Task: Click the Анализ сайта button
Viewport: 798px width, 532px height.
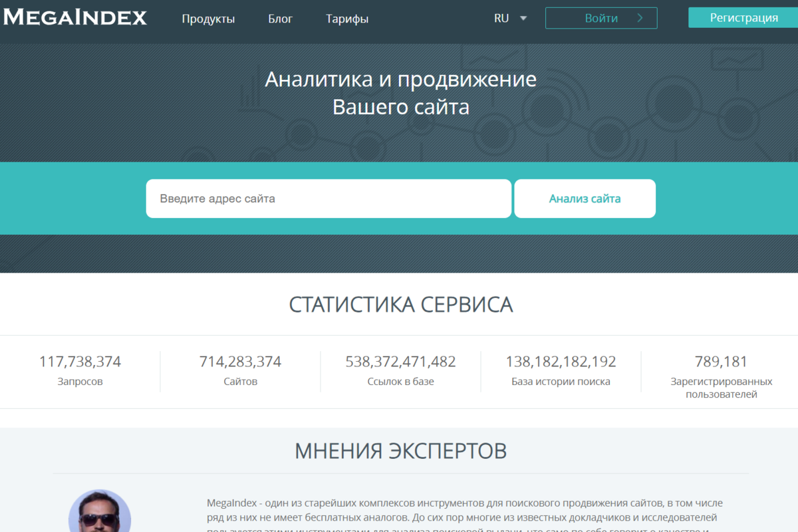Action: 585,198
